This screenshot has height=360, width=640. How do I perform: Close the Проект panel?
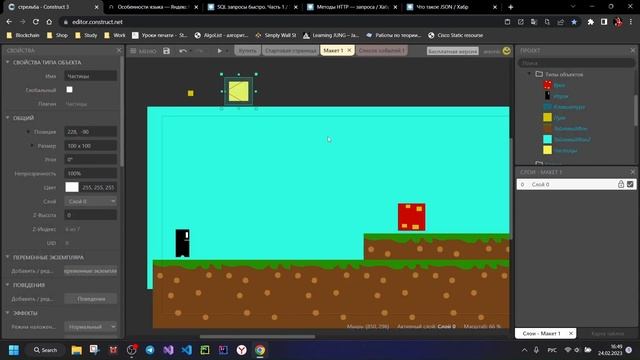pyautogui.click(x=633, y=50)
